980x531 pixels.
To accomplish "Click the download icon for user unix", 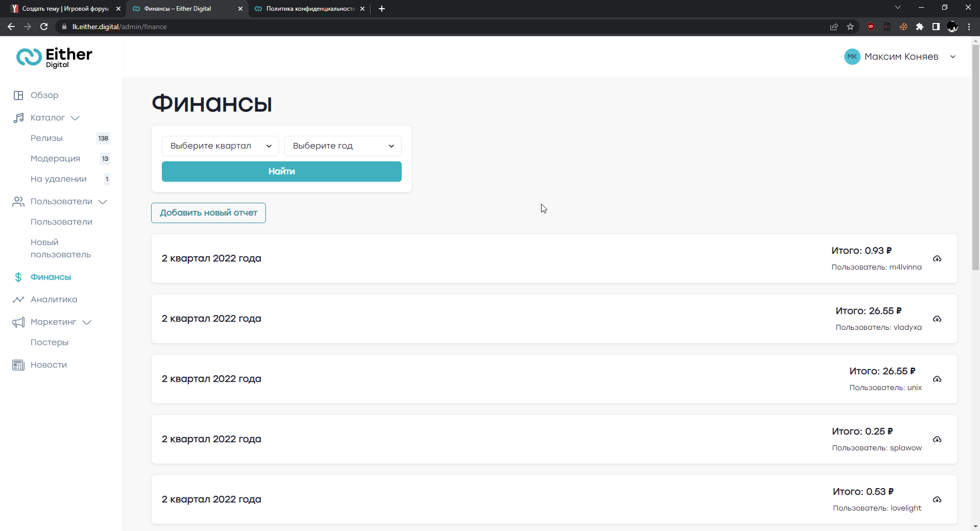I will tap(937, 379).
